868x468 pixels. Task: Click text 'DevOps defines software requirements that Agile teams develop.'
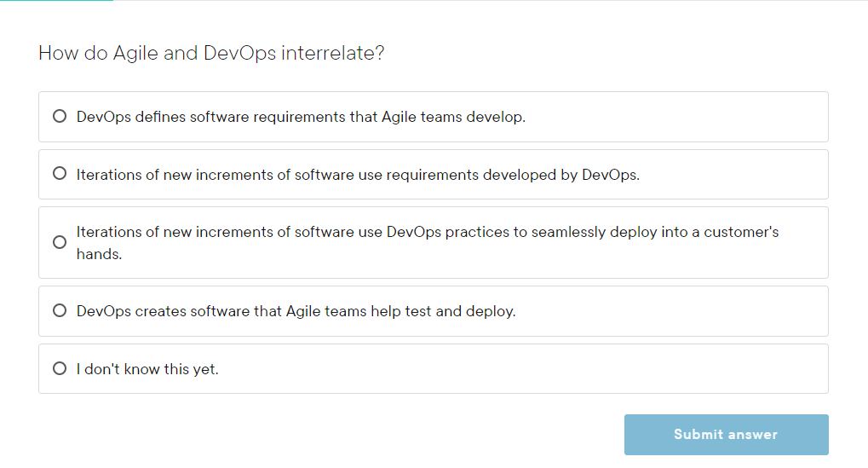point(301,117)
